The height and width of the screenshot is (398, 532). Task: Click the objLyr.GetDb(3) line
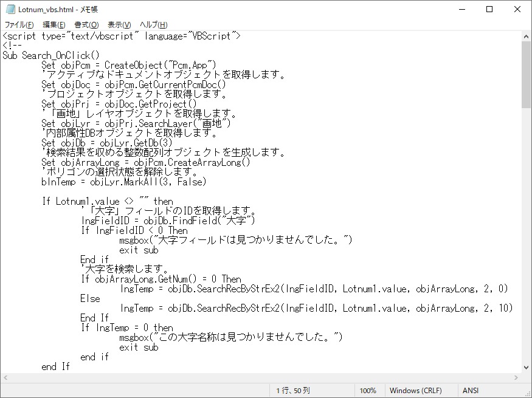[107, 143]
